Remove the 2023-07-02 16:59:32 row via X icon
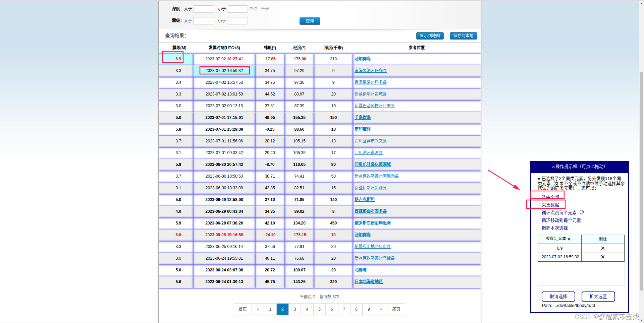The image size is (644, 323). coord(603,257)
